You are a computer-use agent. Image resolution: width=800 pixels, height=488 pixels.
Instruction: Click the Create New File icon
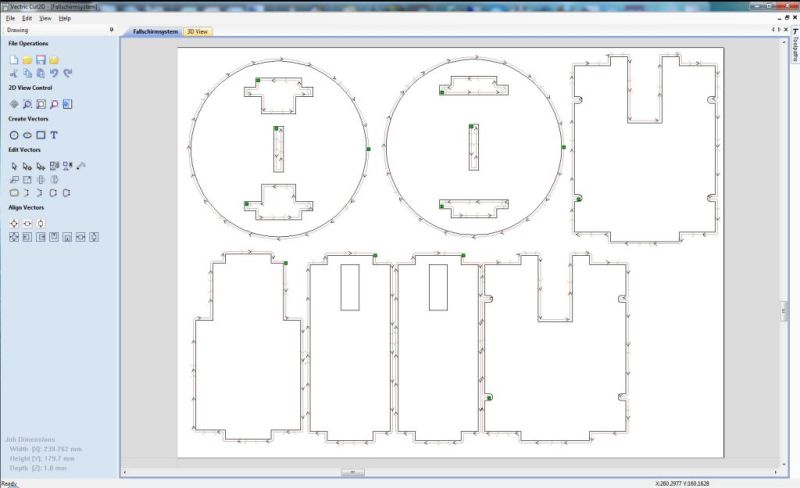coord(14,60)
